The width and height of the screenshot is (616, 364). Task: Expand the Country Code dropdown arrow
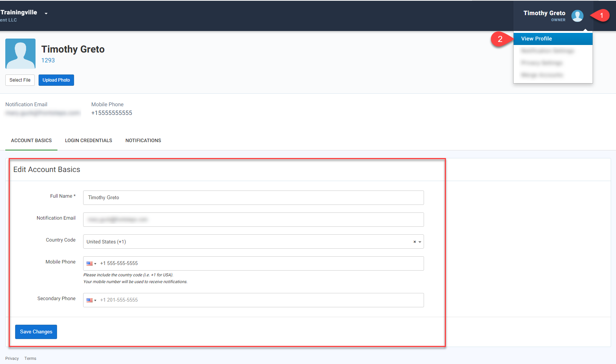click(420, 242)
